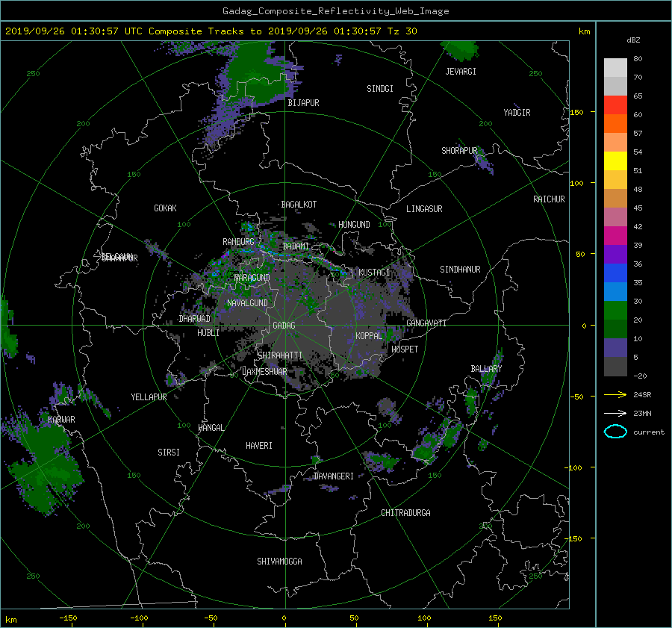Image resolution: width=672 pixels, height=628 pixels.
Task: Select the blue 36 dBZ color swatch
Action: [x=615, y=273]
